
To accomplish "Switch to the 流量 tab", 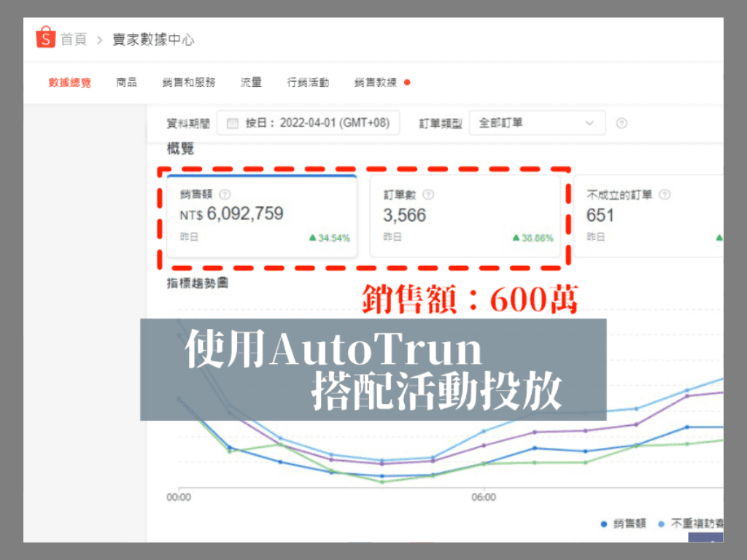I will (x=251, y=82).
